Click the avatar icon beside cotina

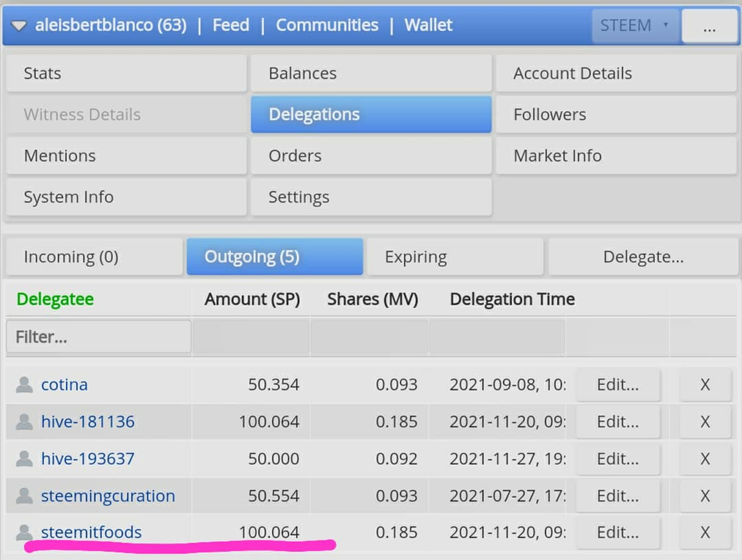point(24,385)
